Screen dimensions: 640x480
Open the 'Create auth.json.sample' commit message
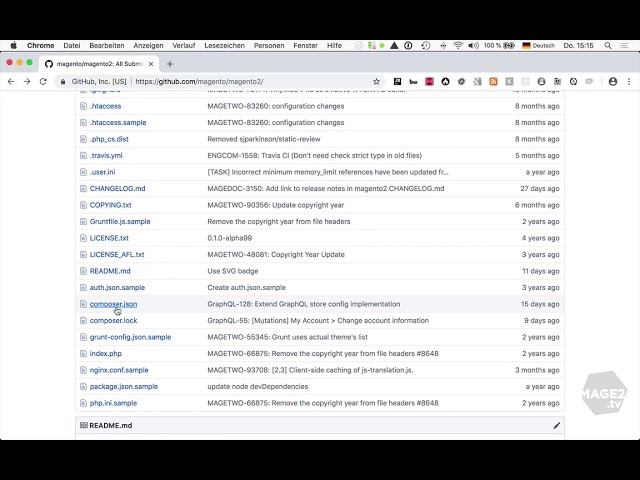coord(247,288)
